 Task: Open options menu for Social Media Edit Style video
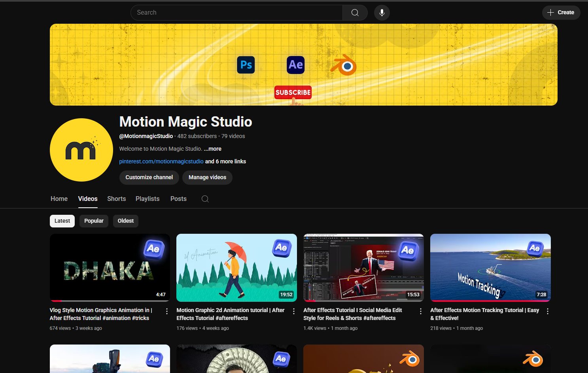(x=421, y=311)
